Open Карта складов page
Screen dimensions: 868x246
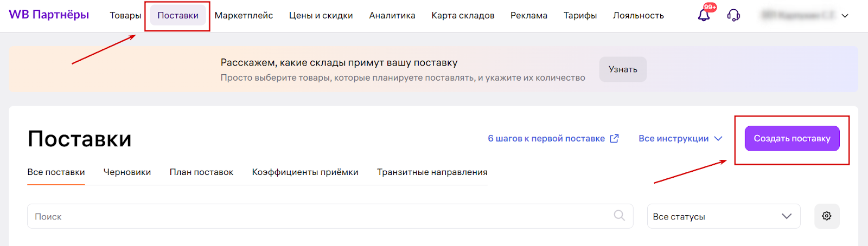coord(463,16)
